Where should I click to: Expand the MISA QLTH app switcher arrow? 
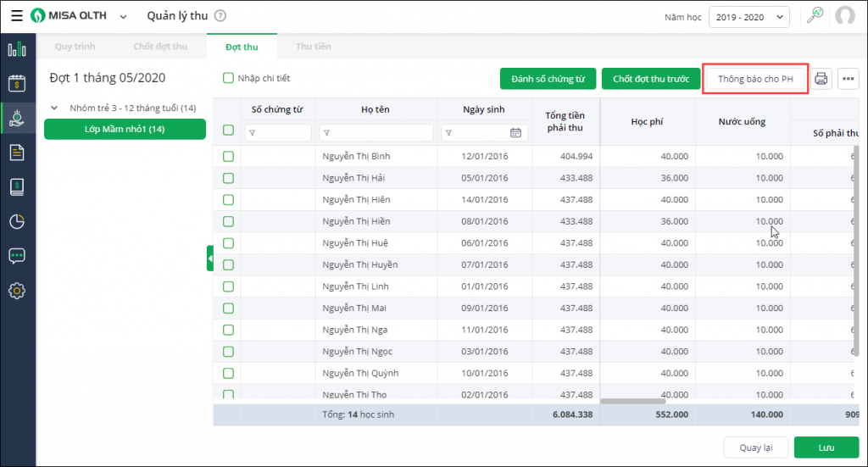124,17
